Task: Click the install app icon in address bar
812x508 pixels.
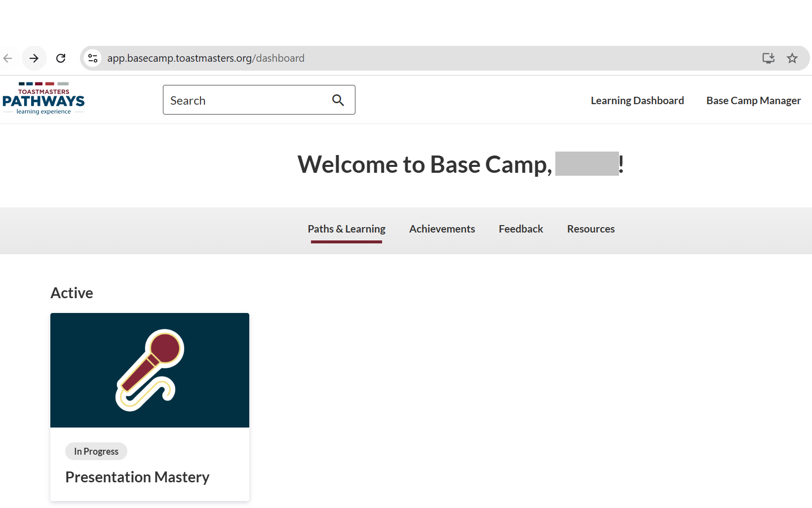Action: pos(769,58)
